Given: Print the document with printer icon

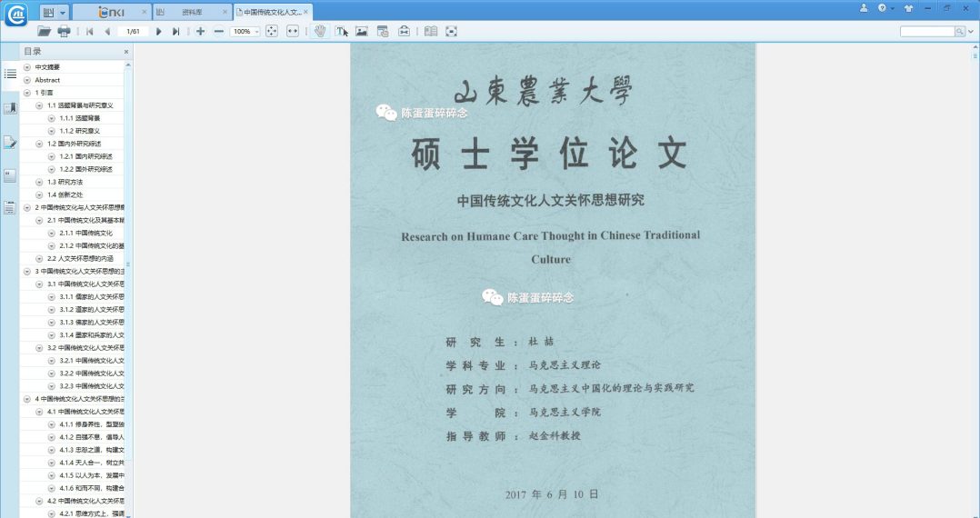Looking at the screenshot, I should 64,31.
